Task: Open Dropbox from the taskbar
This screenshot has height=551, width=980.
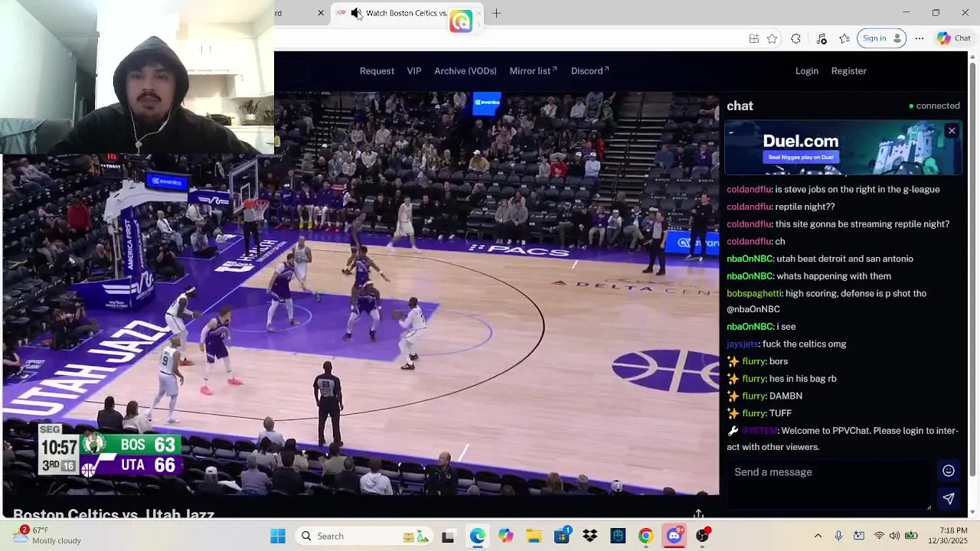Action: coord(590,536)
